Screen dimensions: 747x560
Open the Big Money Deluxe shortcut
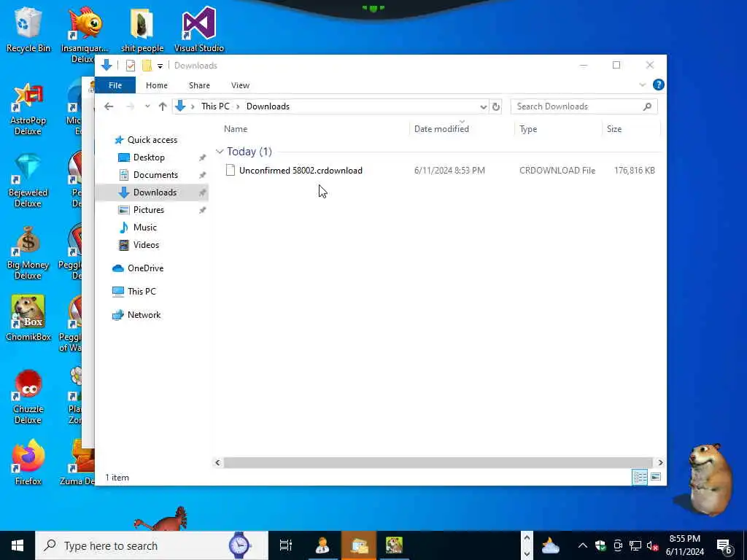point(28,253)
